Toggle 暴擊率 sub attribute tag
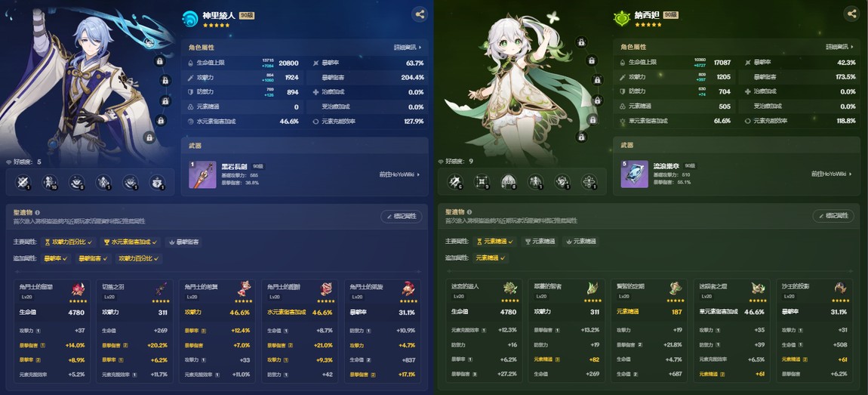The image size is (868, 395). tap(56, 258)
